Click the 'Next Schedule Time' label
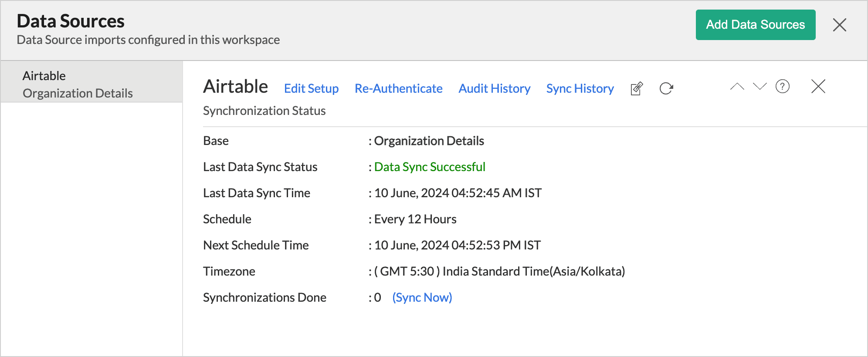The height and width of the screenshot is (357, 868). coord(256,245)
